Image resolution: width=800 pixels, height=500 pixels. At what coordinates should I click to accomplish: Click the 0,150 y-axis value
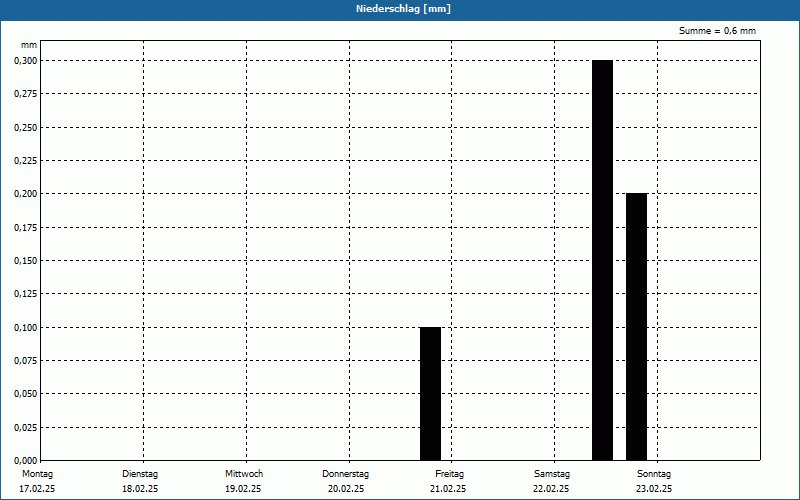click(x=26, y=261)
